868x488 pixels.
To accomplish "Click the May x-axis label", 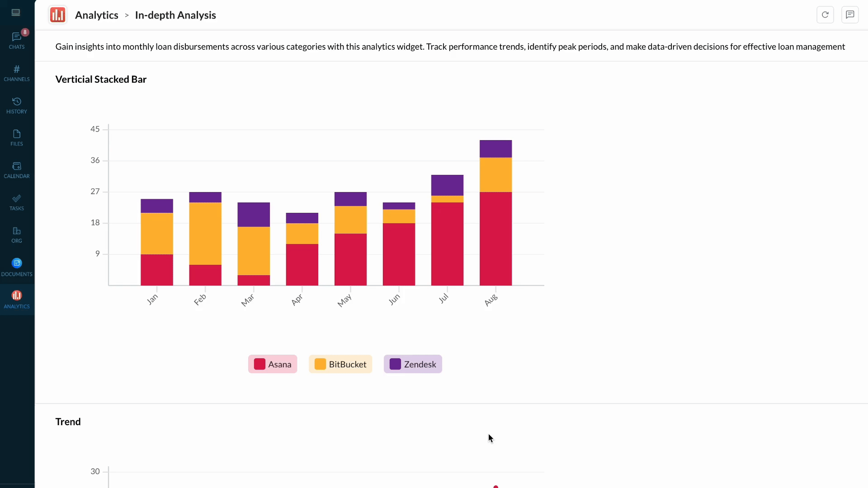I will point(344,300).
